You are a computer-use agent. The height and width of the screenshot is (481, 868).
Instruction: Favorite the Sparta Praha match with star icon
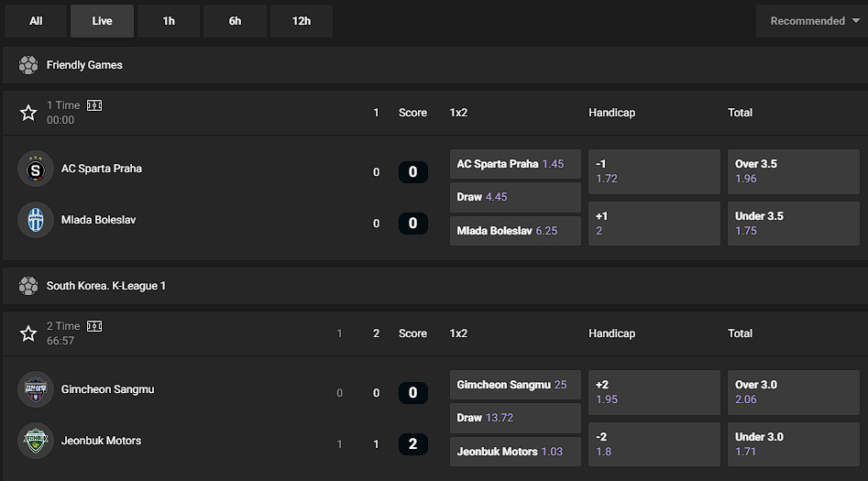[28, 113]
